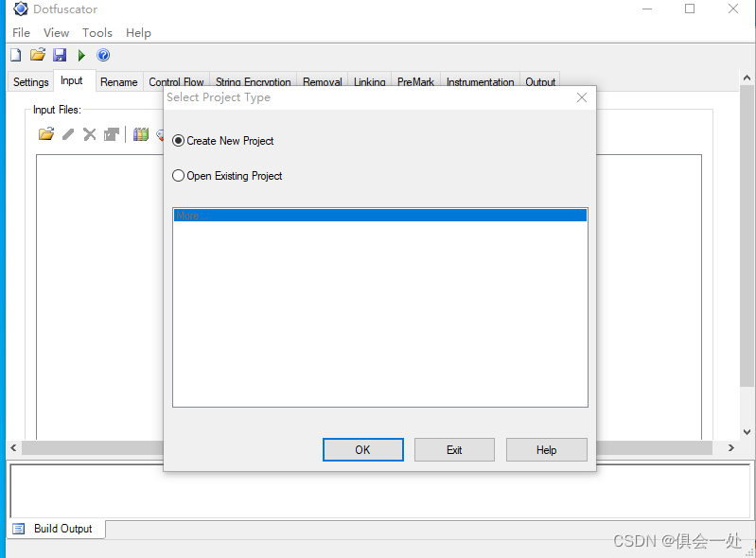The image size is (756, 558).
Task: Maximize the Dotfuscator window
Action: (690, 9)
